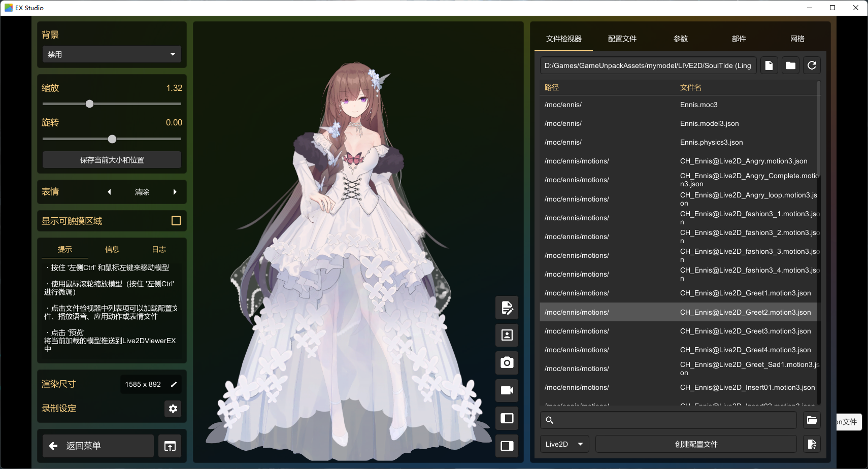Click the 0.00 rotation value
The height and width of the screenshot is (469, 868).
[x=174, y=122]
